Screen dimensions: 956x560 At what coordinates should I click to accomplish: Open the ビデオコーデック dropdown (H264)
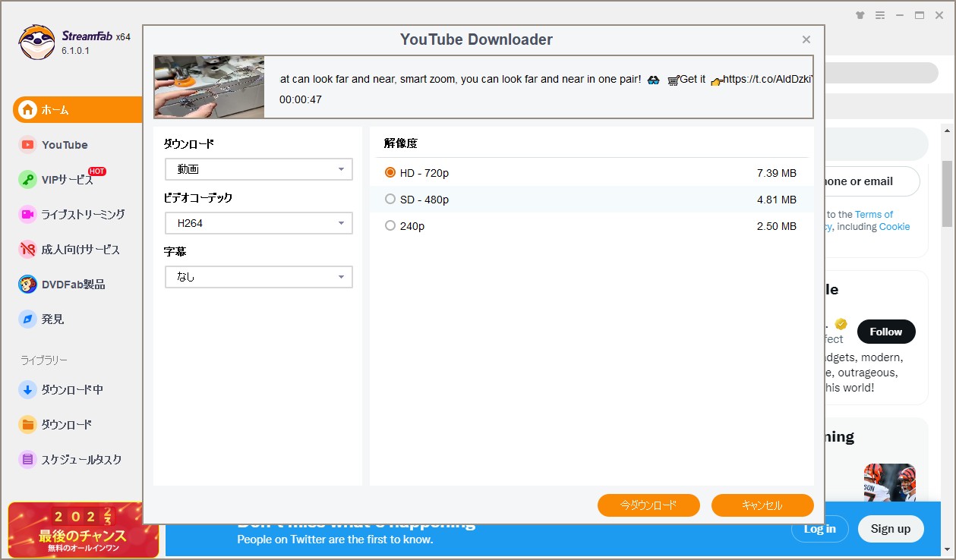(259, 223)
